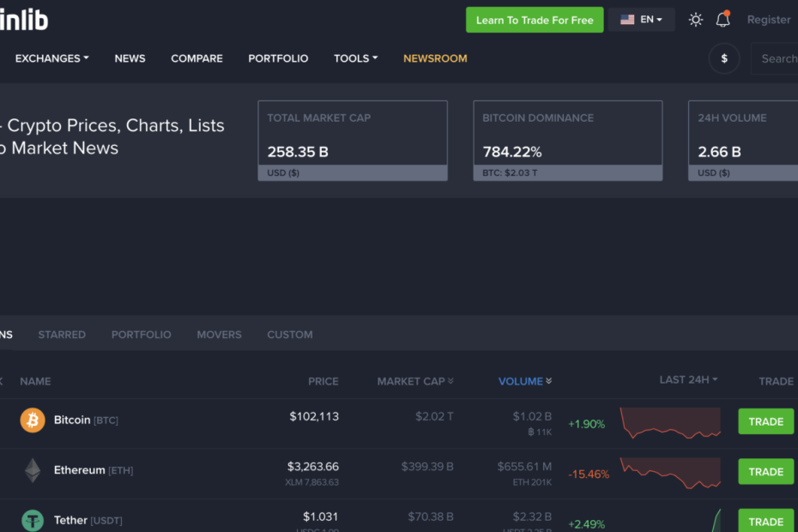This screenshot has width=798, height=532.
Task: Open the Ethereum [ETH] coin page
Action: pyautogui.click(x=94, y=470)
